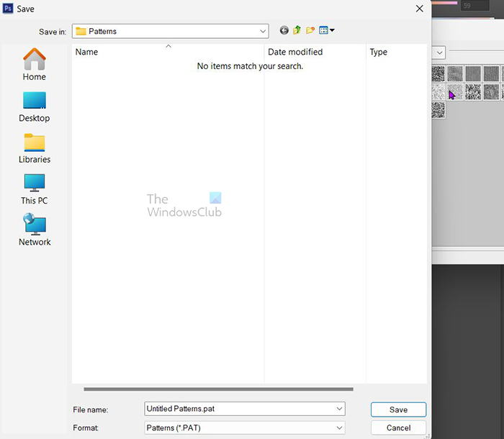Click the Save button
The image size is (504, 439).
[399, 409]
